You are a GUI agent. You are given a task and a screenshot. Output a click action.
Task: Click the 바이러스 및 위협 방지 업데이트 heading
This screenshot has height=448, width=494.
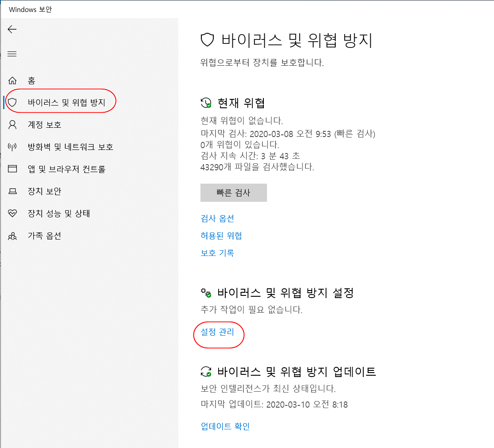297,372
